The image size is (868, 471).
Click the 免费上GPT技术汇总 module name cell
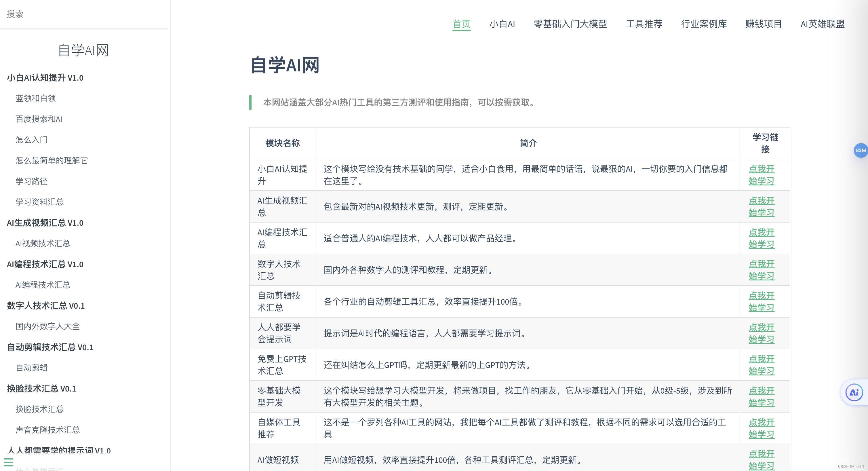tap(282, 365)
